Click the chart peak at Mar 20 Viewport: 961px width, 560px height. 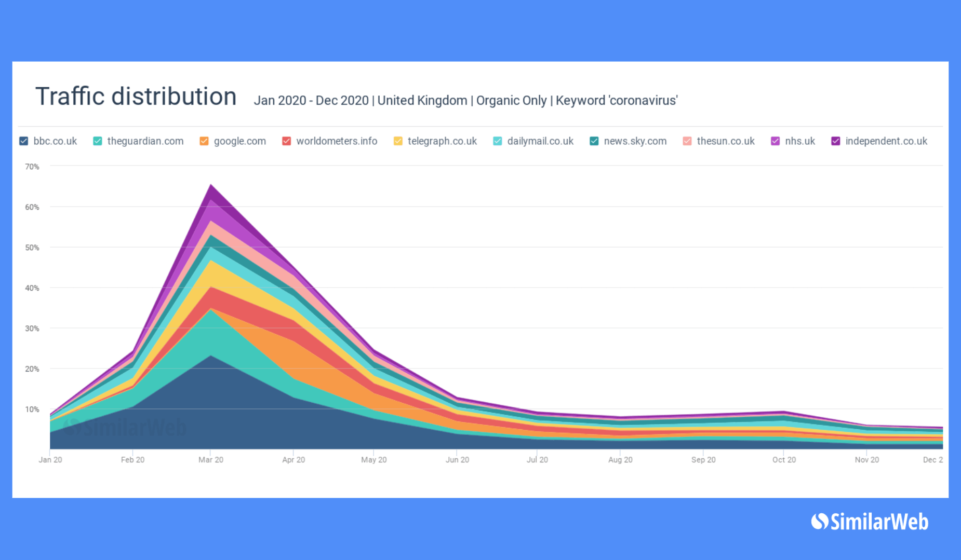[x=211, y=185]
